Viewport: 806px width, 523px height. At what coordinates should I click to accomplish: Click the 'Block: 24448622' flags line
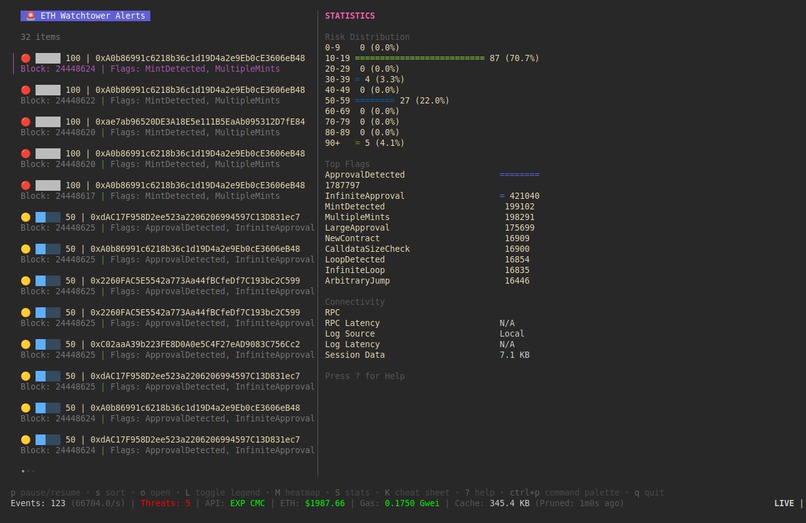[x=150, y=101]
